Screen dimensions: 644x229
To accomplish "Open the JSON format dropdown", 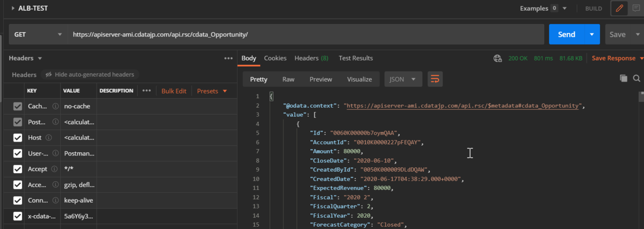I will tap(403, 79).
